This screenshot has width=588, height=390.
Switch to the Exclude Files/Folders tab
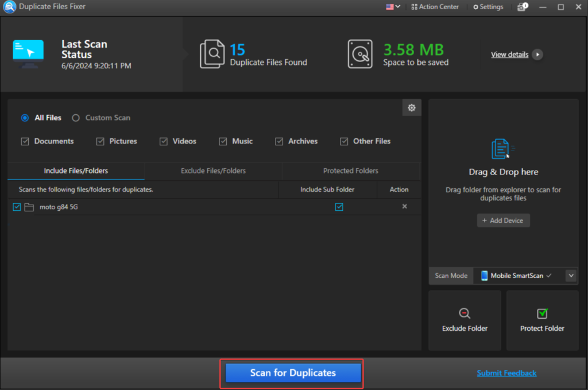pyautogui.click(x=213, y=171)
